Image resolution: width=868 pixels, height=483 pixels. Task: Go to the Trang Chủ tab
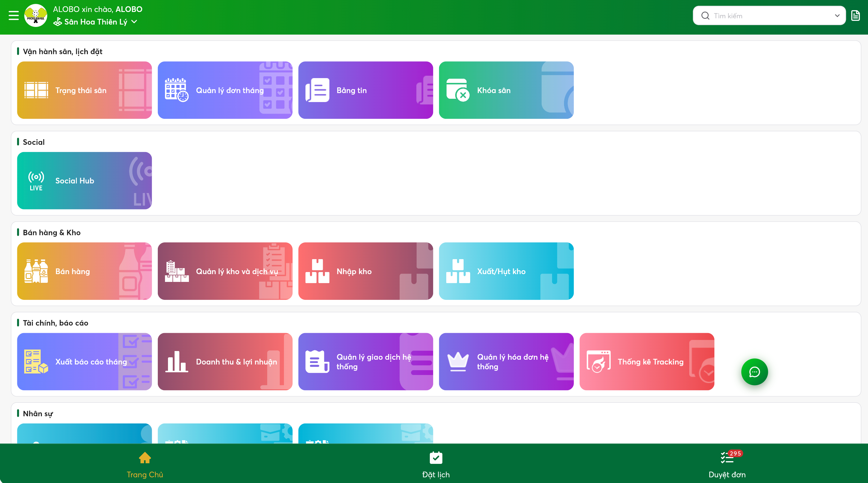[145, 465]
